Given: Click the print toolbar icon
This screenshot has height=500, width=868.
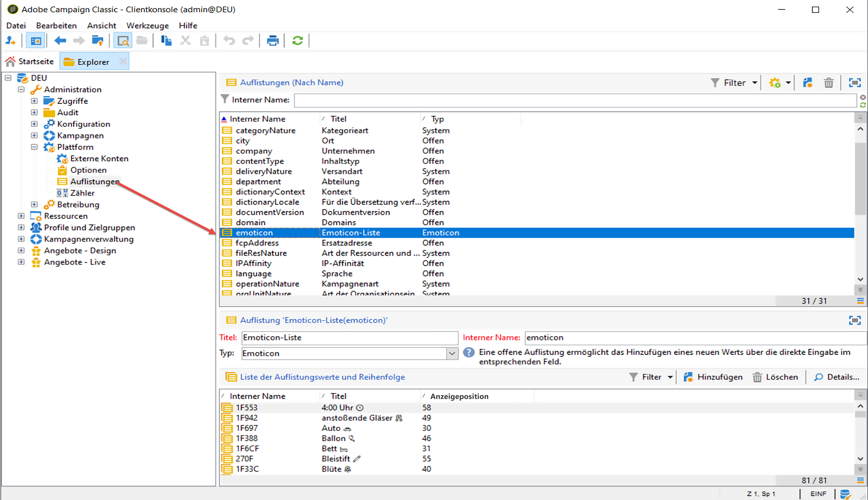Looking at the screenshot, I should point(273,41).
